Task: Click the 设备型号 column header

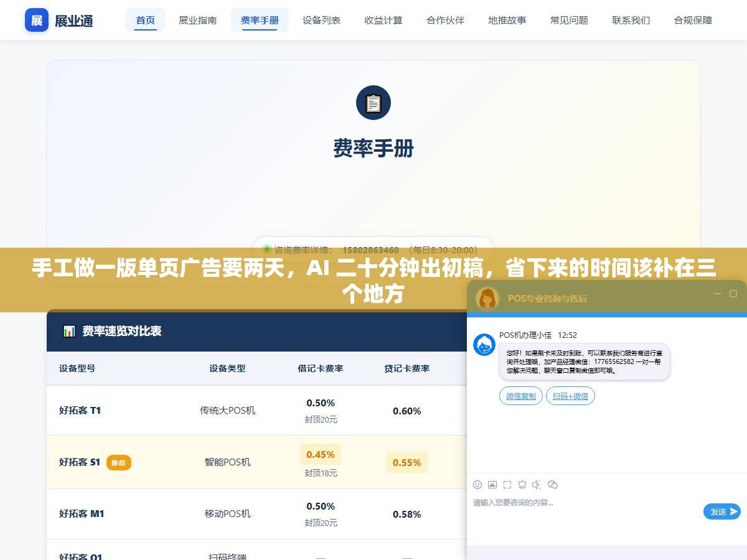Action: click(x=77, y=368)
